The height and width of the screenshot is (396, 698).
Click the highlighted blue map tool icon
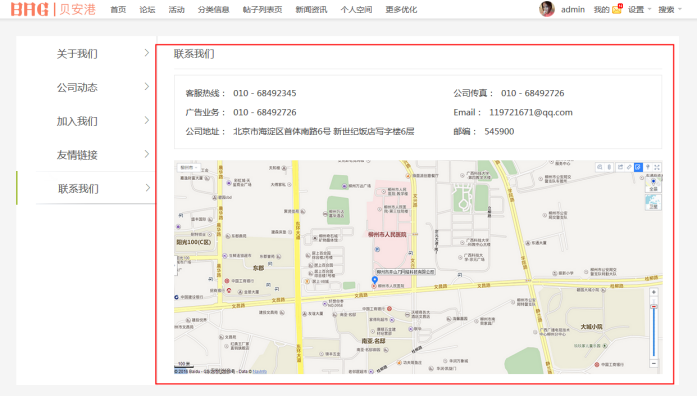pyautogui.click(x=638, y=167)
